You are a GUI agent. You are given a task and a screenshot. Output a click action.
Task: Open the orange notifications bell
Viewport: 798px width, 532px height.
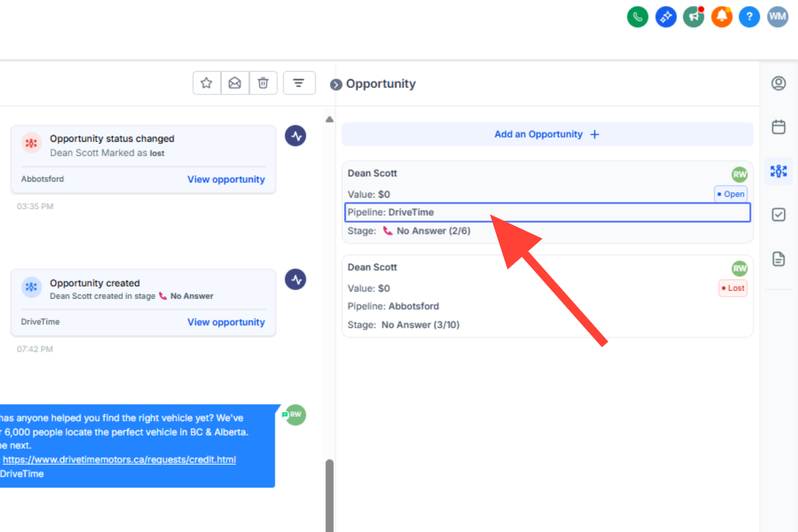pyautogui.click(x=722, y=17)
